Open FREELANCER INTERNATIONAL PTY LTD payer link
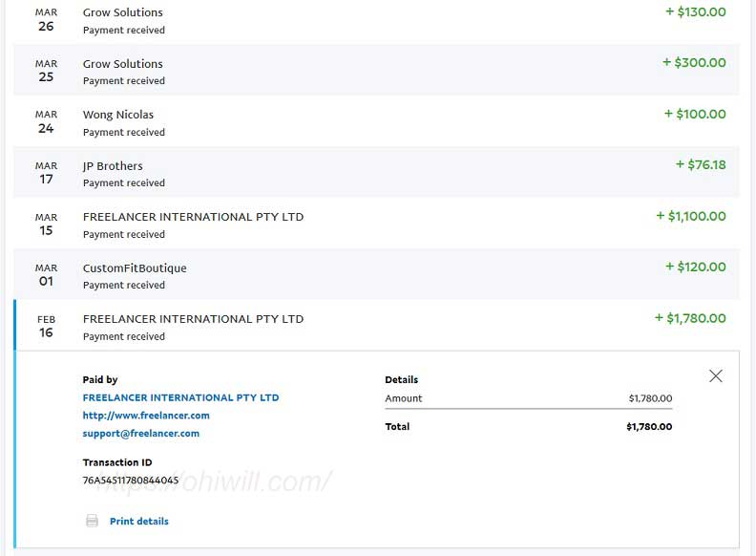 click(x=180, y=397)
